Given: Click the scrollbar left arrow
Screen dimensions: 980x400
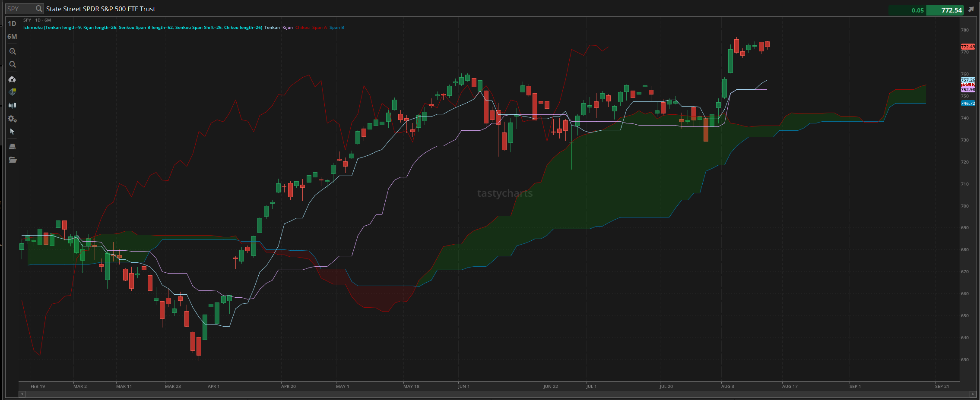Looking at the screenshot, I should click(x=22, y=394).
